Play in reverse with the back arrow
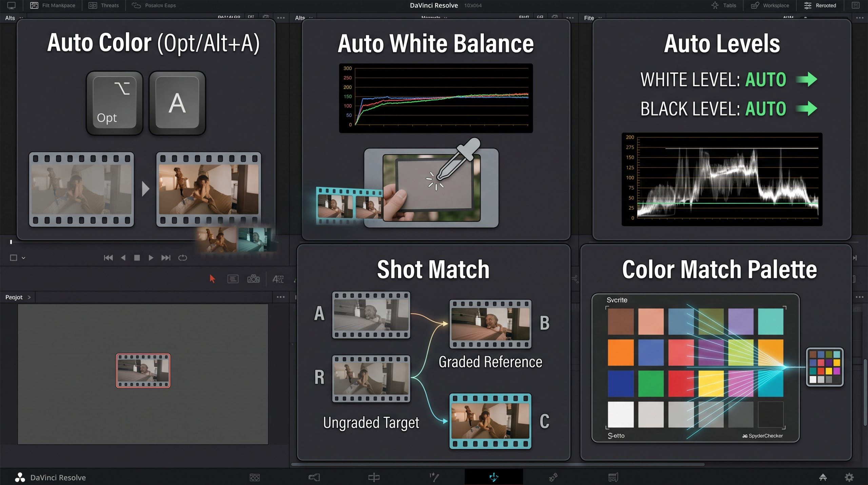Viewport: 868px width, 485px height. tap(123, 258)
